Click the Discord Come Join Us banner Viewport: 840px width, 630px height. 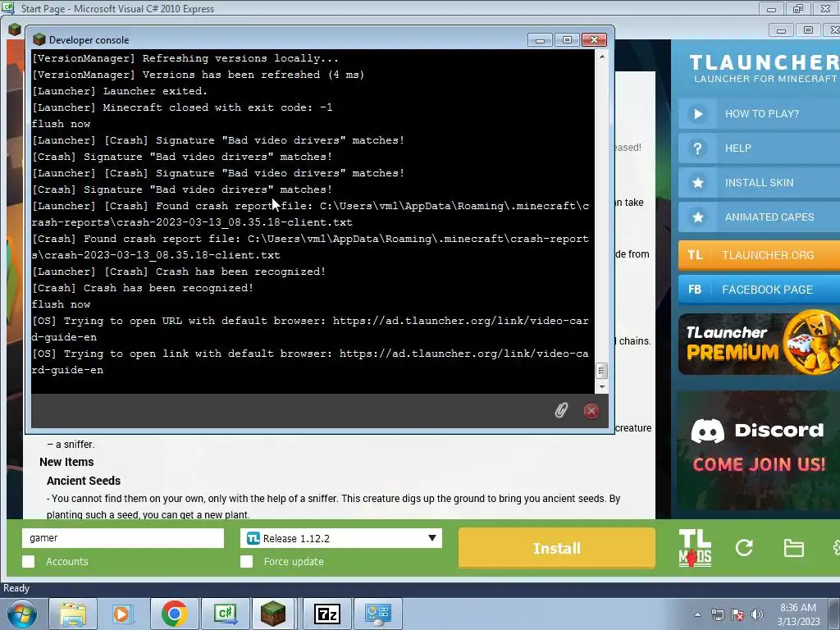pyautogui.click(x=759, y=450)
